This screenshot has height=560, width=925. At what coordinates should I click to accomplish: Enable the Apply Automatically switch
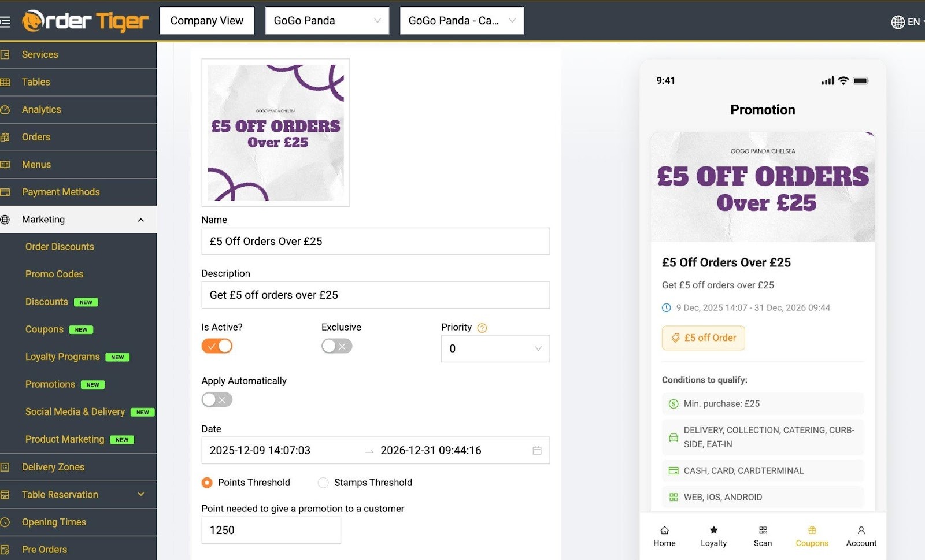[x=217, y=400]
